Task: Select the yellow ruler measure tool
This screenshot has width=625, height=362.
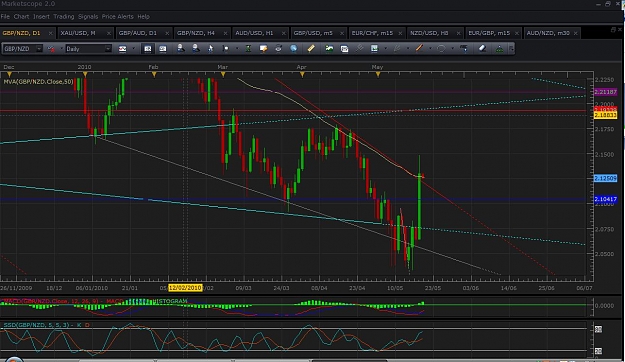Action: point(311,48)
